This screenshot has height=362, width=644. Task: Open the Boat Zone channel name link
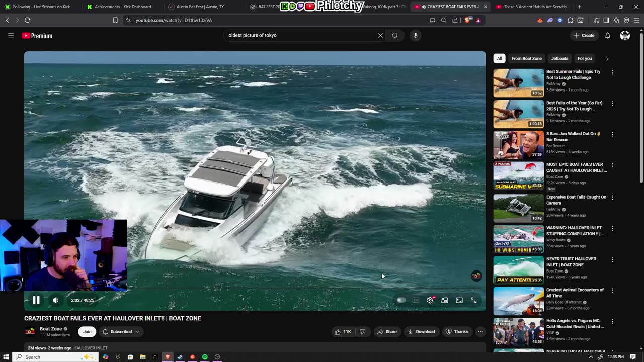(51, 329)
